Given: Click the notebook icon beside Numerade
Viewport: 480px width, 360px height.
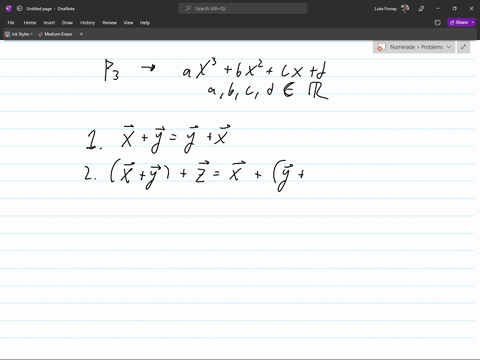Looking at the screenshot, I should [x=381, y=47].
